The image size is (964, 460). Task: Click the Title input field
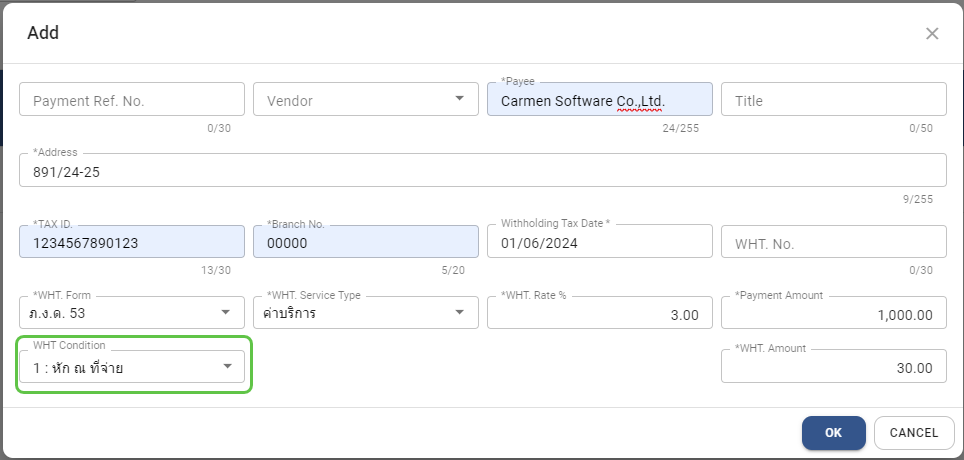(833, 100)
